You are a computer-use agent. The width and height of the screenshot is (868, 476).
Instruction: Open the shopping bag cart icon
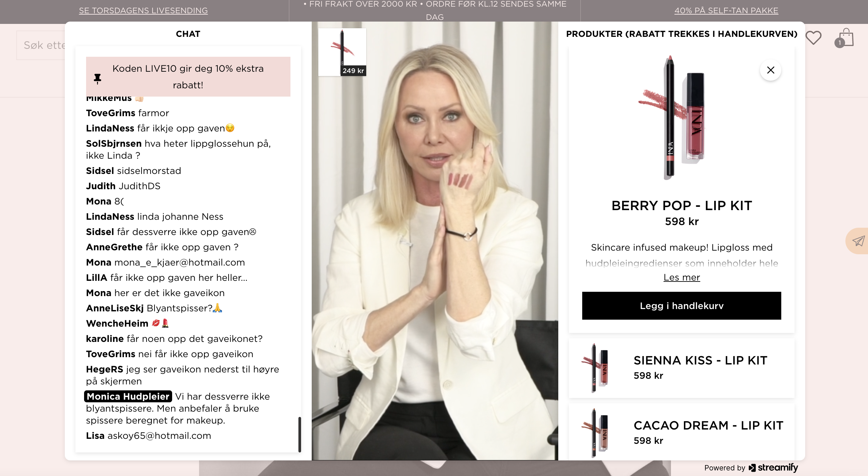845,38
